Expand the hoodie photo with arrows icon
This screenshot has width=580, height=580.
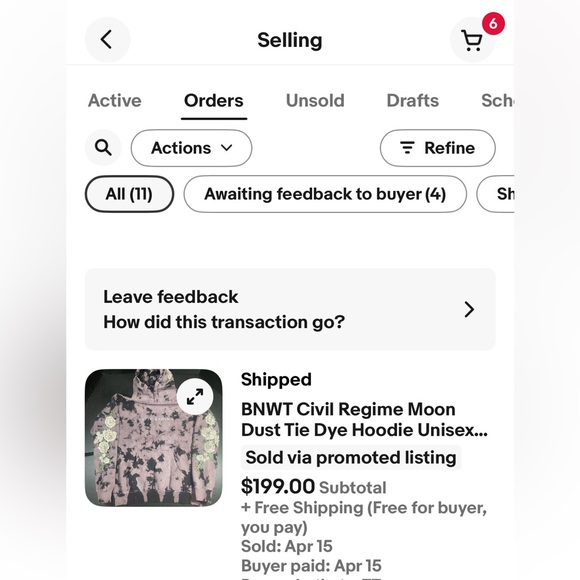click(195, 397)
